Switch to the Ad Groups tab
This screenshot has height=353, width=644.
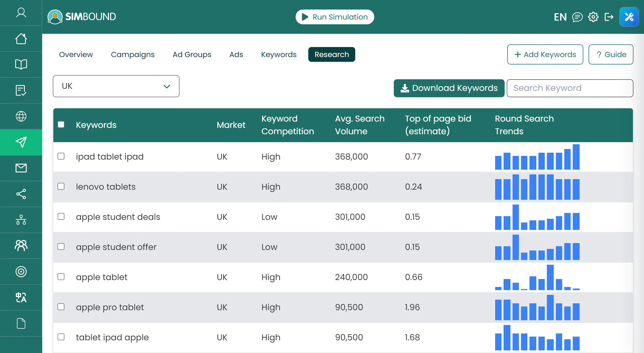tap(192, 54)
